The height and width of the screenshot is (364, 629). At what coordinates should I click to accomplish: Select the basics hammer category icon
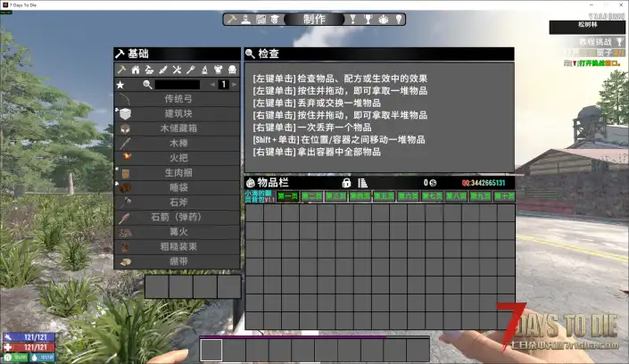click(x=121, y=70)
